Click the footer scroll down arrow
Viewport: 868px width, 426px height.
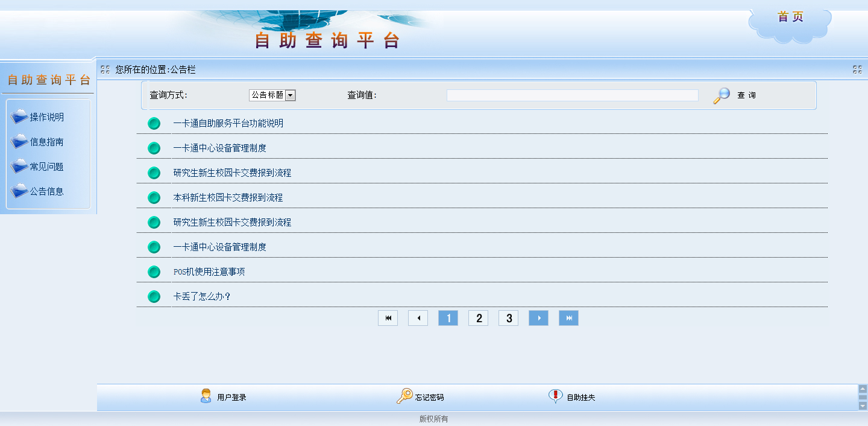(863, 406)
